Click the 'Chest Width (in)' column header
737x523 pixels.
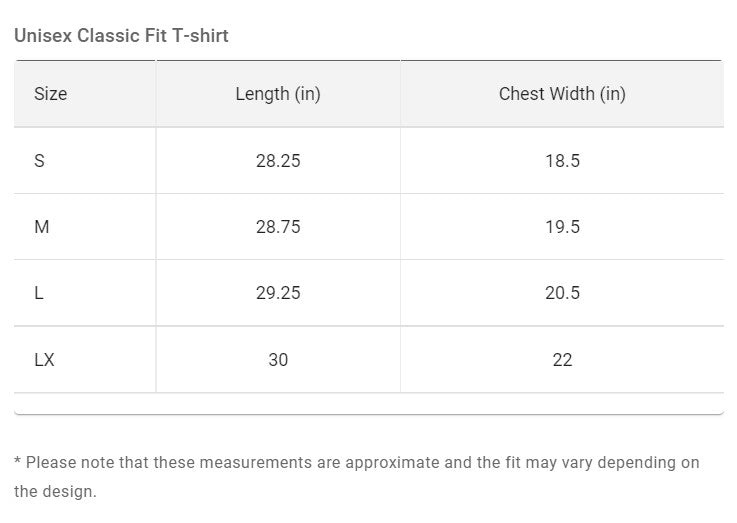click(562, 94)
